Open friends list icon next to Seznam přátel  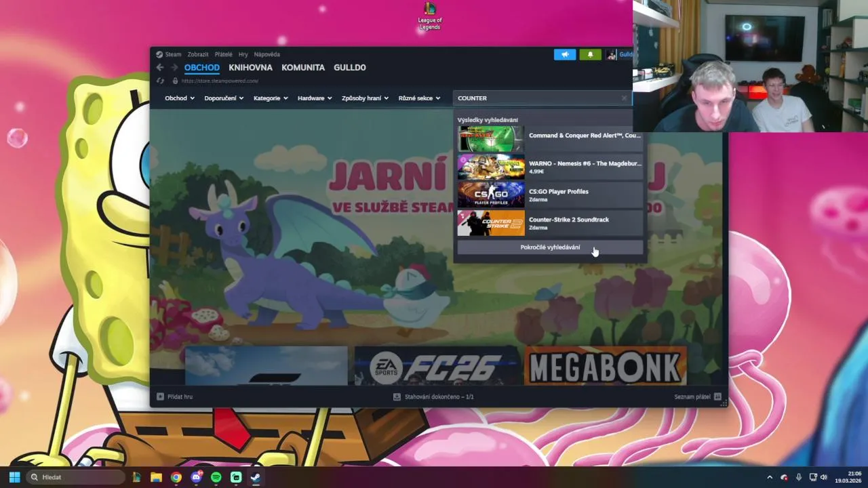717,396
